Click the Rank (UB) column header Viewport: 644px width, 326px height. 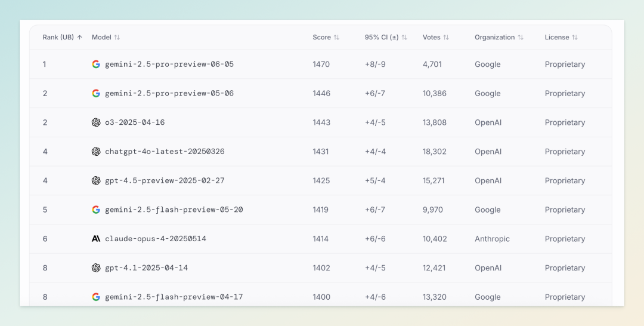pyautogui.click(x=58, y=38)
